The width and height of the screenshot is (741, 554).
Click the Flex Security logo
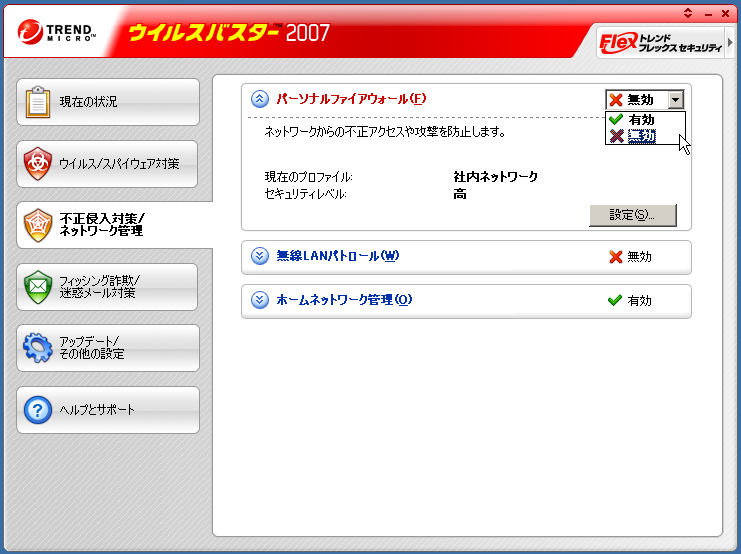coord(660,43)
